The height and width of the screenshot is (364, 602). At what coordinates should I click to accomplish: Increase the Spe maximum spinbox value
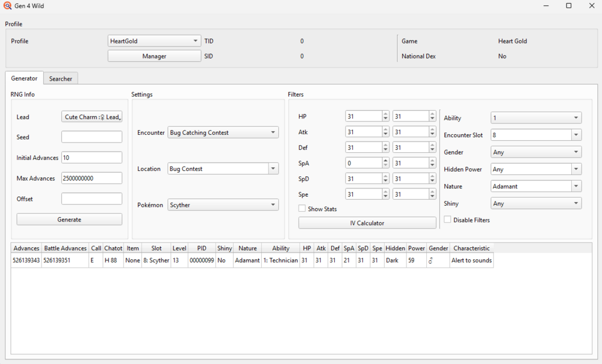point(432,192)
